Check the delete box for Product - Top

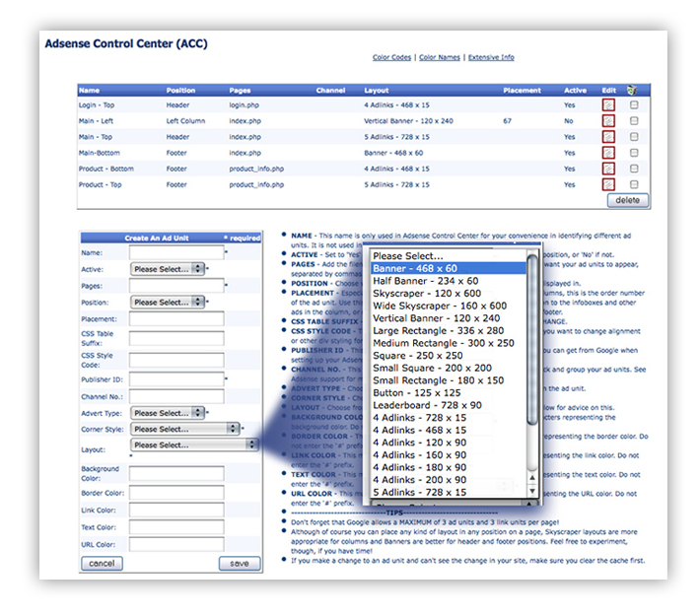(634, 184)
